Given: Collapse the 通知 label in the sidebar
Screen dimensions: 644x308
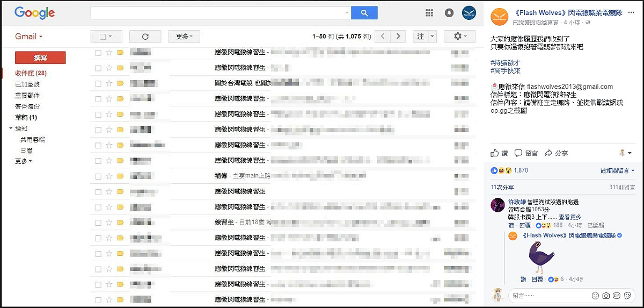Looking at the screenshot, I should pyautogui.click(x=11, y=128).
